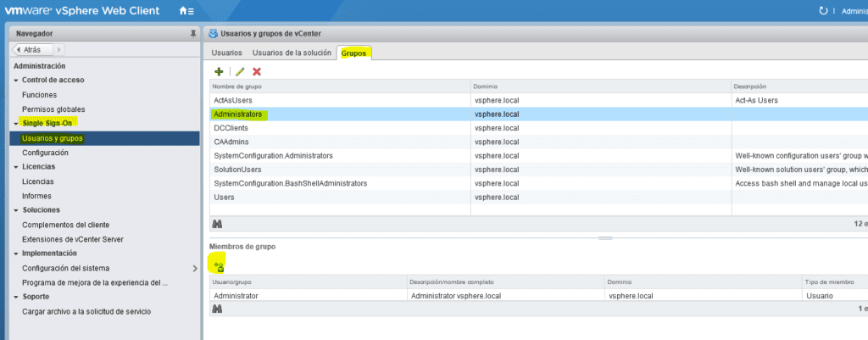Select the Administrators group row
Screen dimensions: 868x340
click(x=538, y=114)
